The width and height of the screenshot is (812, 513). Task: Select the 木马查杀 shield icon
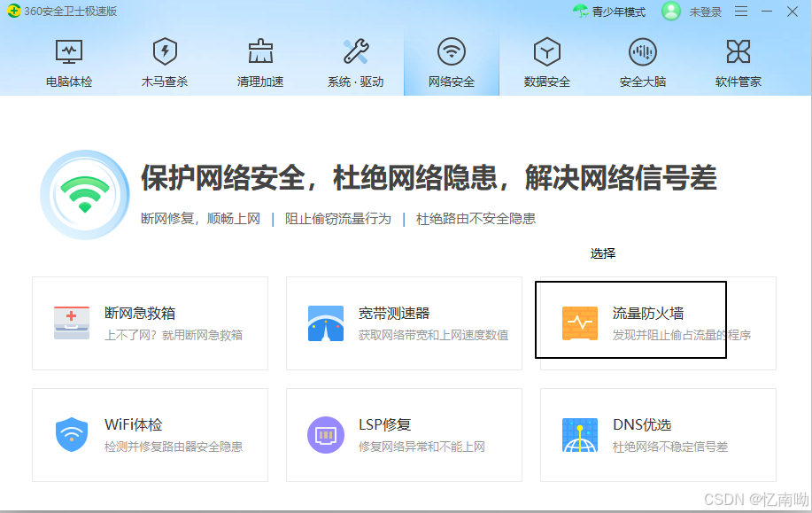(165, 51)
